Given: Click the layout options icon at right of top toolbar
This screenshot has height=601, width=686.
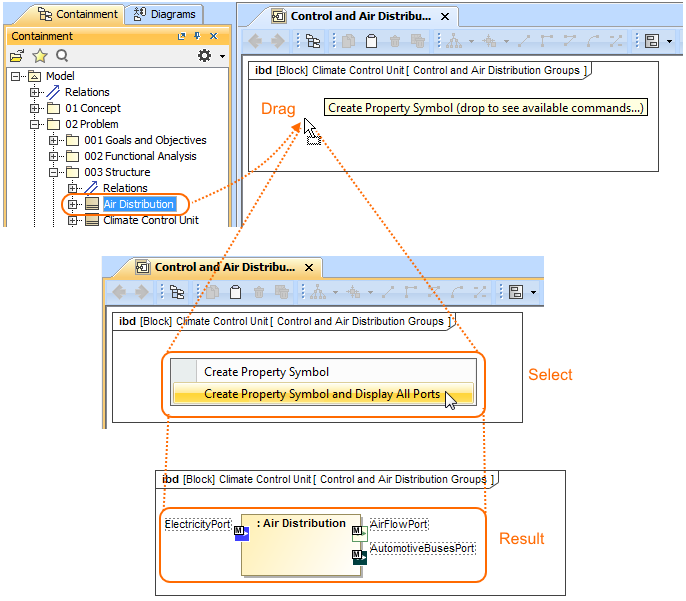Looking at the screenshot, I should coord(652,41).
